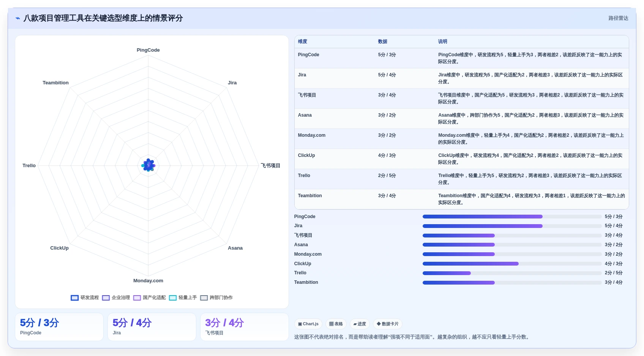The width and height of the screenshot is (644, 356).
Task: Select the Jira radar axis label
Action: [232, 83]
